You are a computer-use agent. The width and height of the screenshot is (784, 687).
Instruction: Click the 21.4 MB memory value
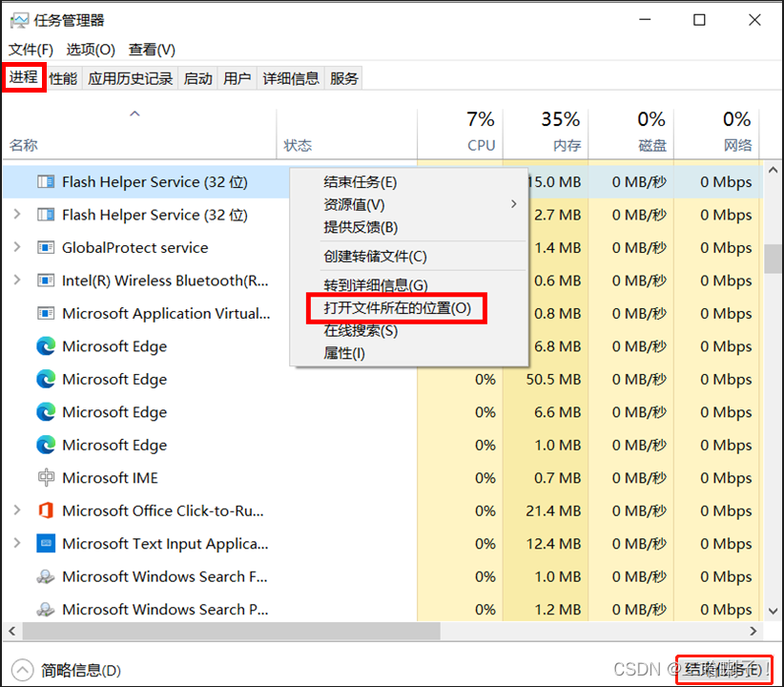553,510
